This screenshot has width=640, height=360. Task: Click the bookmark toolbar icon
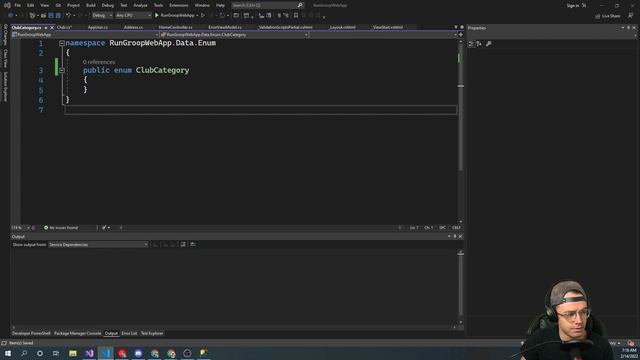click(296, 16)
